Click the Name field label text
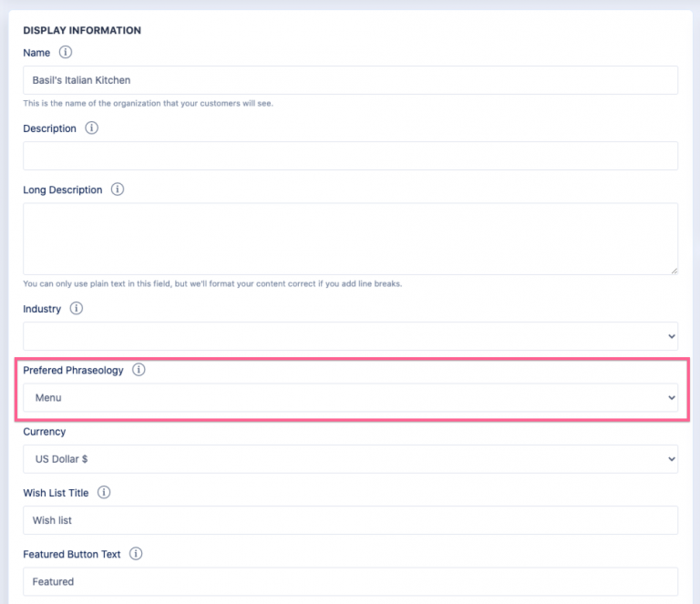This screenshot has width=700, height=604. tap(36, 53)
